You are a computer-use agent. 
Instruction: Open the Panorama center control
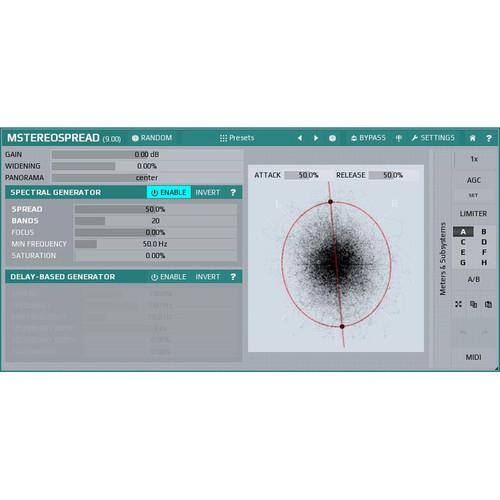coord(147,178)
